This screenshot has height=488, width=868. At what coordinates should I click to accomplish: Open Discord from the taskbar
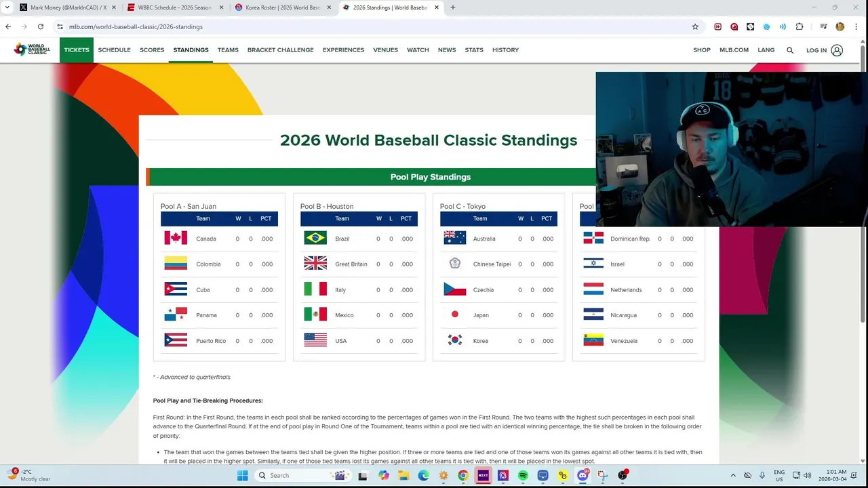(x=583, y=475)
